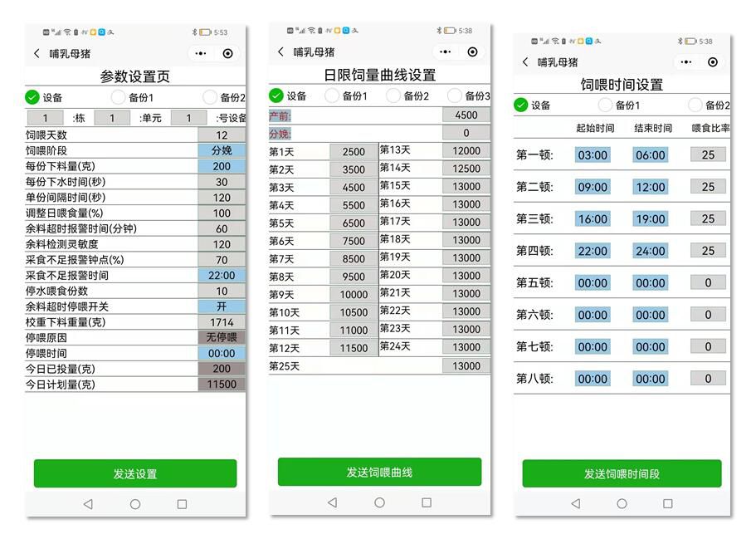This screenshot has width=756, height=534.
Task: Tap the circular close icon on 饲喂时间设置 screen
Action: pyautogui.click(x=713, y=62)
